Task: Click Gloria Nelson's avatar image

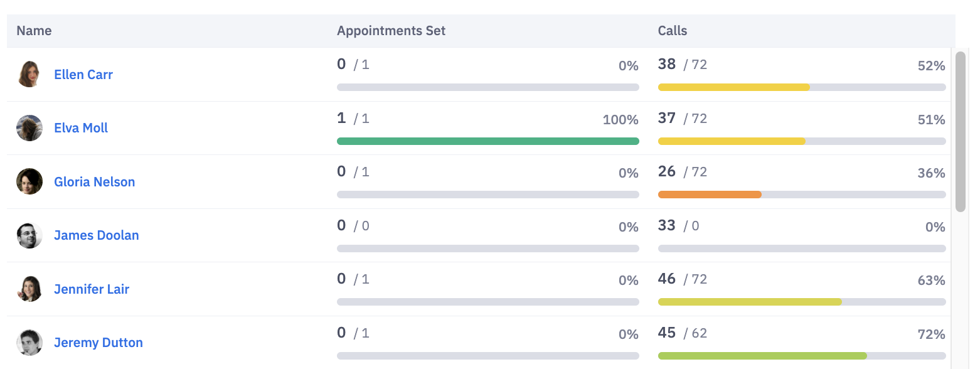Action: tap(29, 181)
